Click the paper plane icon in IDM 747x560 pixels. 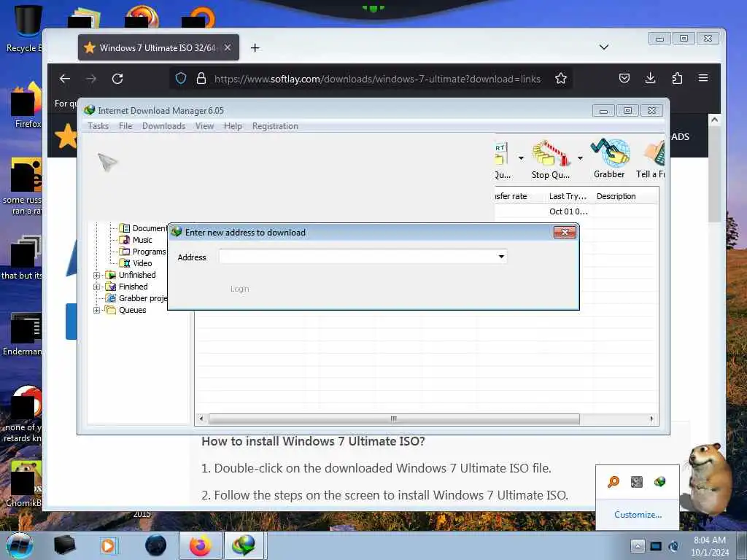coord(107,162)
